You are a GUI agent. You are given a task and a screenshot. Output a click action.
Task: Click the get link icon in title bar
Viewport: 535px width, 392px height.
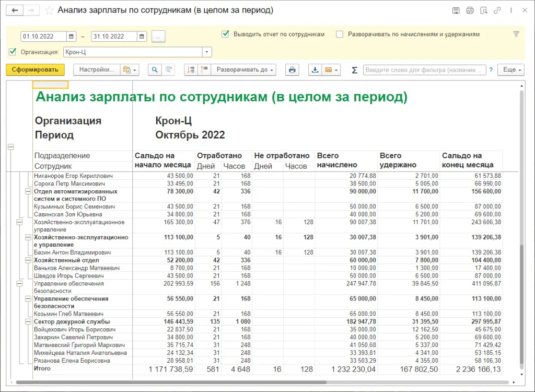coord(497,10)
